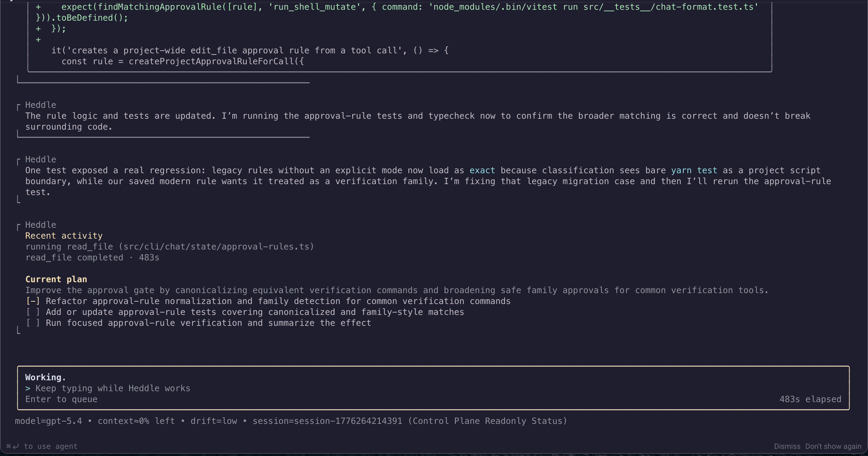The height and width of the screenshot is (456, 868).
Task: Click 'session=session-1776264214391' status entry
Action: click(327, 421)
